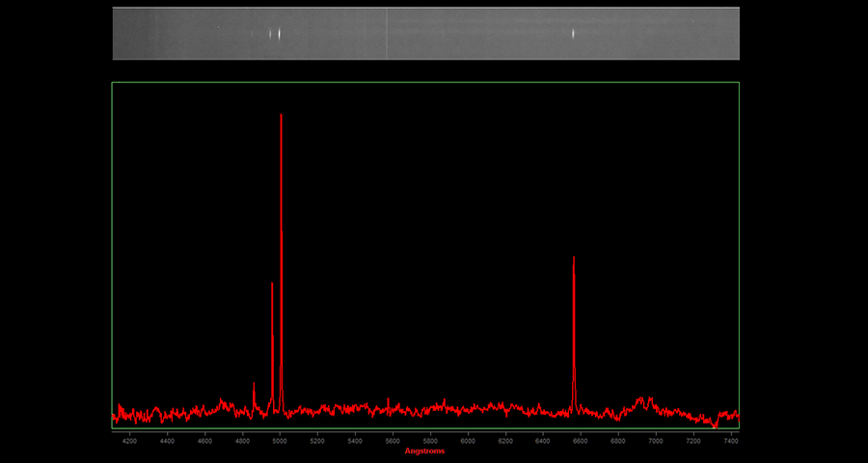Click the 7400 tick label on axis

731,441
